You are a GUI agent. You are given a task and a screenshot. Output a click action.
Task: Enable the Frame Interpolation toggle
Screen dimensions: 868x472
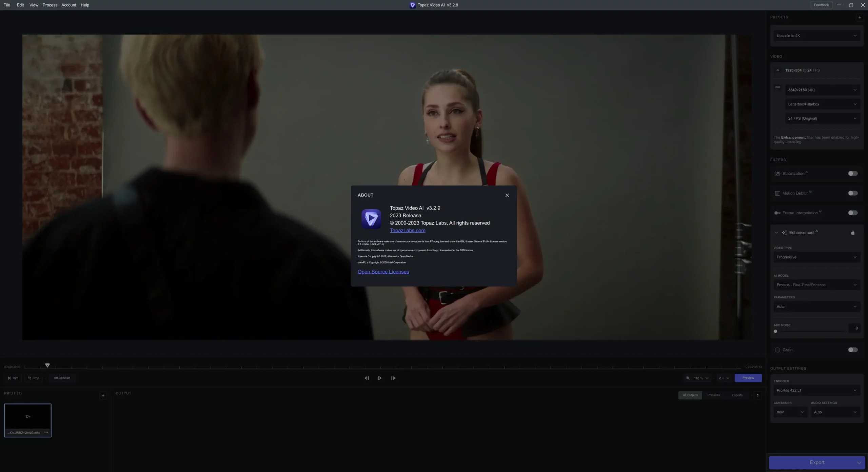tap(852, 213)
